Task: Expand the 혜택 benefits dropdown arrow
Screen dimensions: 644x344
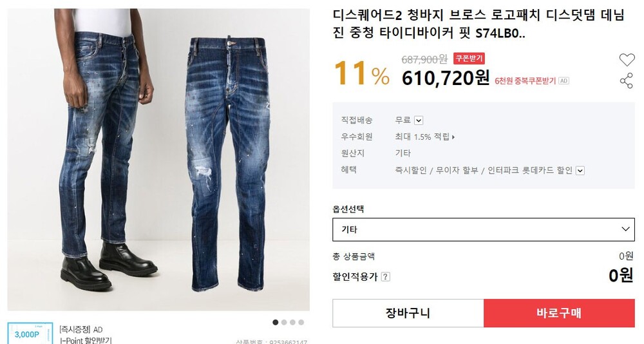Action: coord(580,171)
